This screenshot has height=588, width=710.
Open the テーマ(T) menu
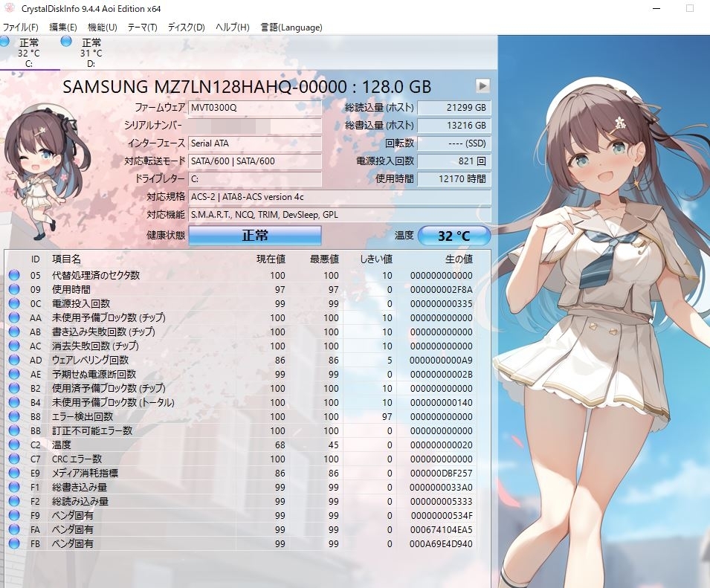coord(142,28)
